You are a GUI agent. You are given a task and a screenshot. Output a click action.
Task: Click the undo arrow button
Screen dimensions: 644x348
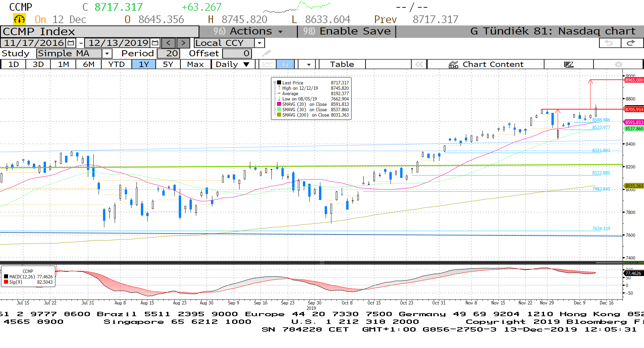pos(609,43)
